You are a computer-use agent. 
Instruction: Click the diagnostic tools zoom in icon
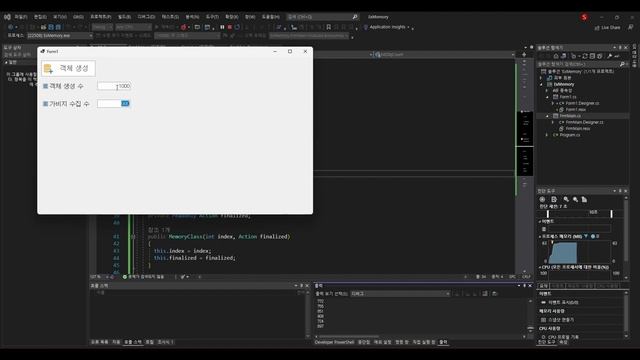pos(566,200)
